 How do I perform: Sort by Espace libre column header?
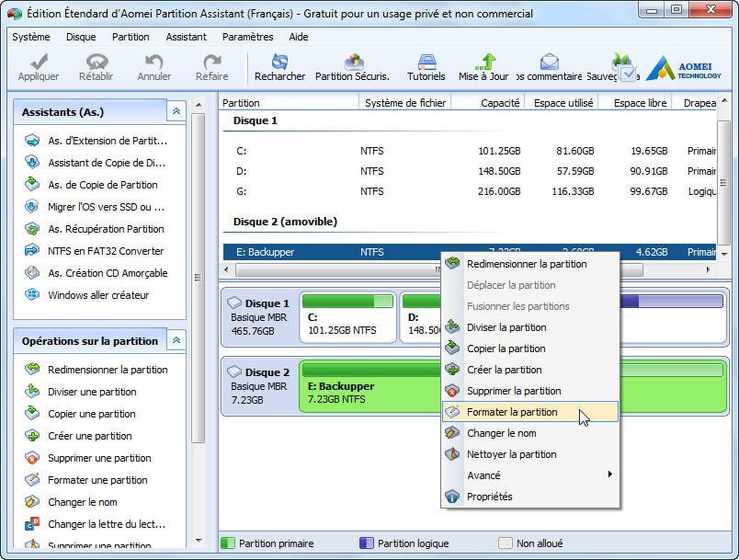[x=635, y=103]
